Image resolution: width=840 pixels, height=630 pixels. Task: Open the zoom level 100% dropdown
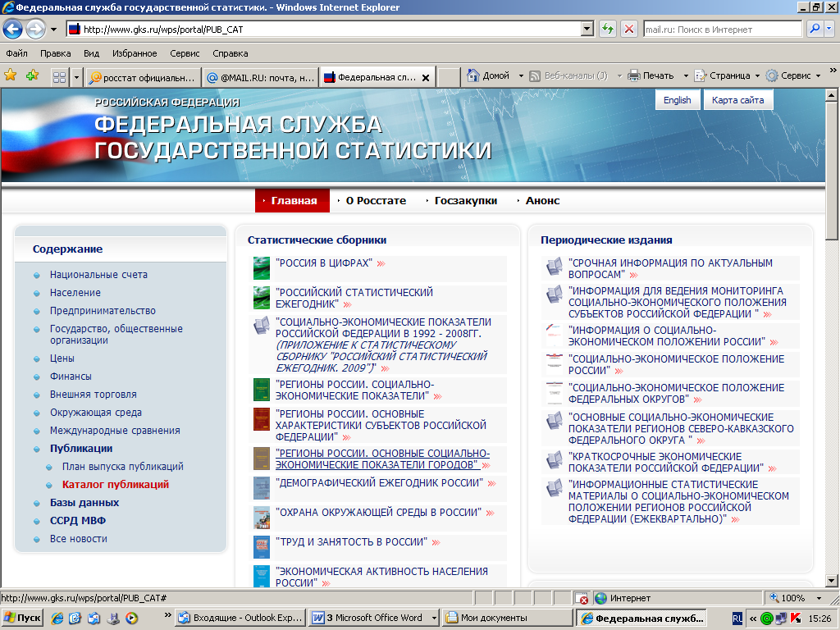tap(819, 598)
